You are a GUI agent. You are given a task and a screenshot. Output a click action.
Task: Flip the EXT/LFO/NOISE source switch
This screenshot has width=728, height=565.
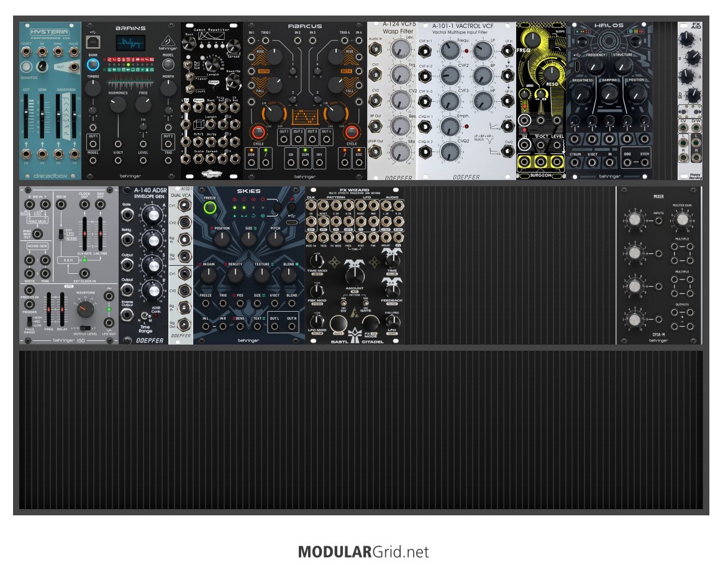(x=60, y=234)
